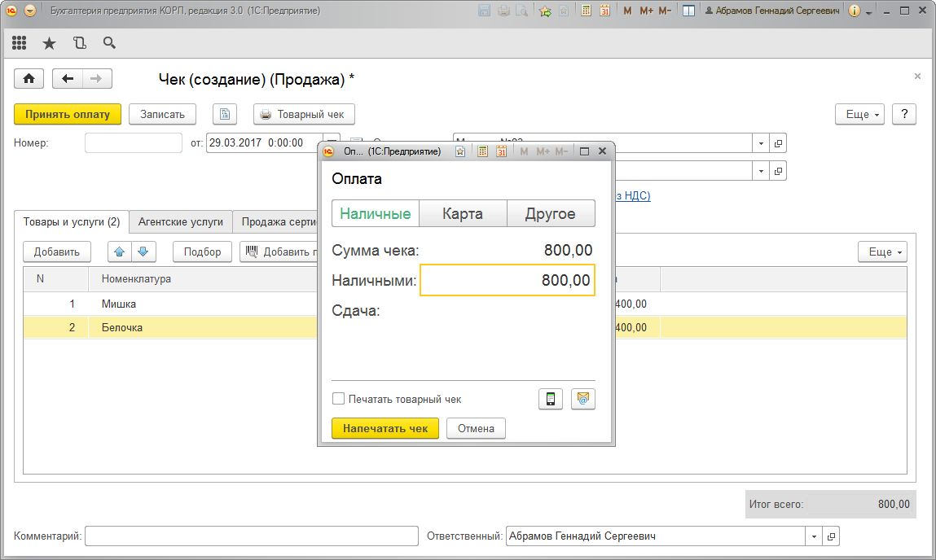Click Записать button
Screen dimensions: 936x560
coord(162,114)
